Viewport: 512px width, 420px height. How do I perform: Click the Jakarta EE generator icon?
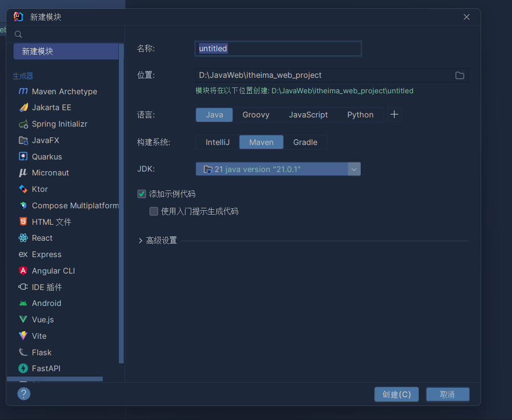23,107
